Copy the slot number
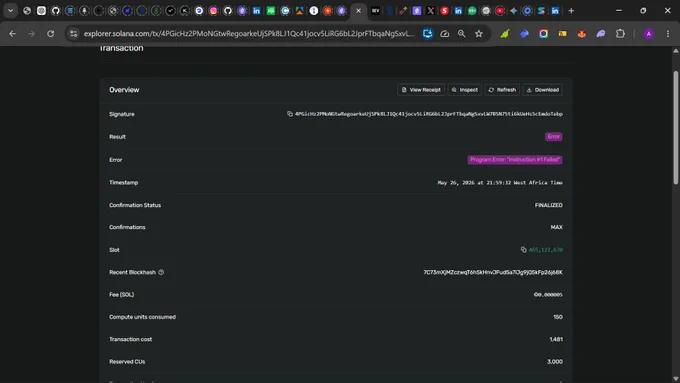 pos(523,250)
